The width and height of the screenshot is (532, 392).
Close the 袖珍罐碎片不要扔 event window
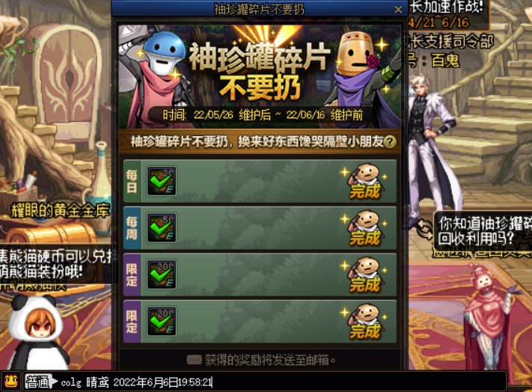[x=398, y=10]
